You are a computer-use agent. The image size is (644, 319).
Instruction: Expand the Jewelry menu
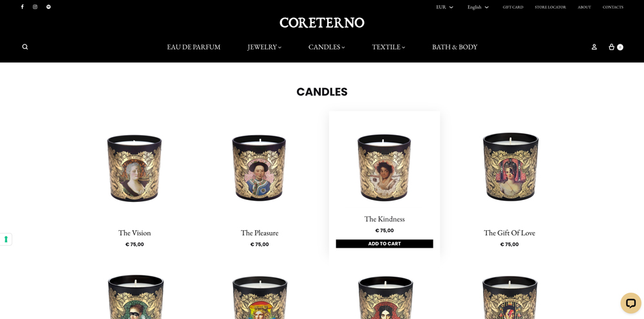[x=264, y=47]
